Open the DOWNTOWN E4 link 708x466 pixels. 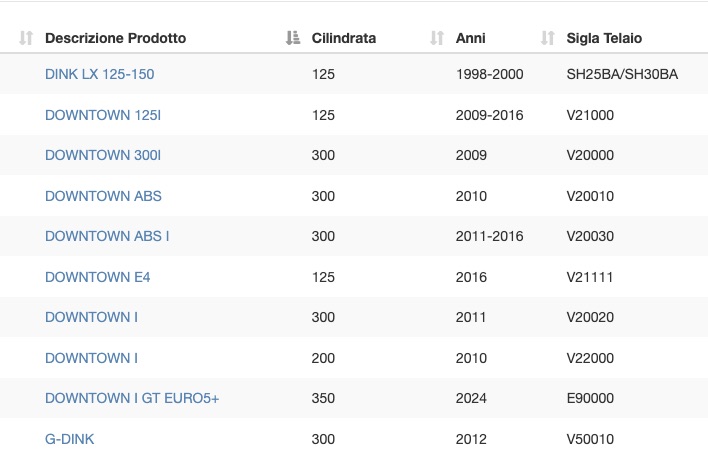click(98, 277)
